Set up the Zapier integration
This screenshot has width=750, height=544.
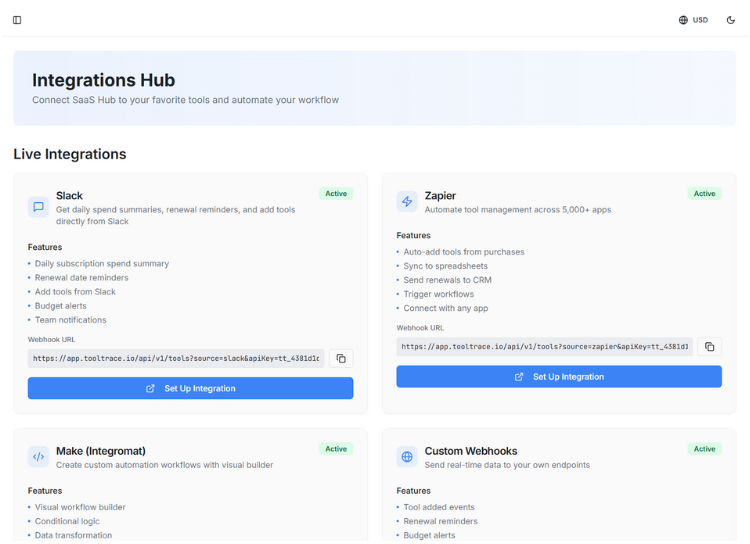(x=559, y=377)
